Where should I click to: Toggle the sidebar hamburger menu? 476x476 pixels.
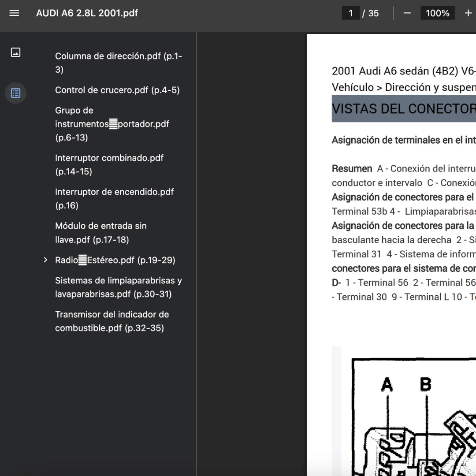(x=14, y=13)
